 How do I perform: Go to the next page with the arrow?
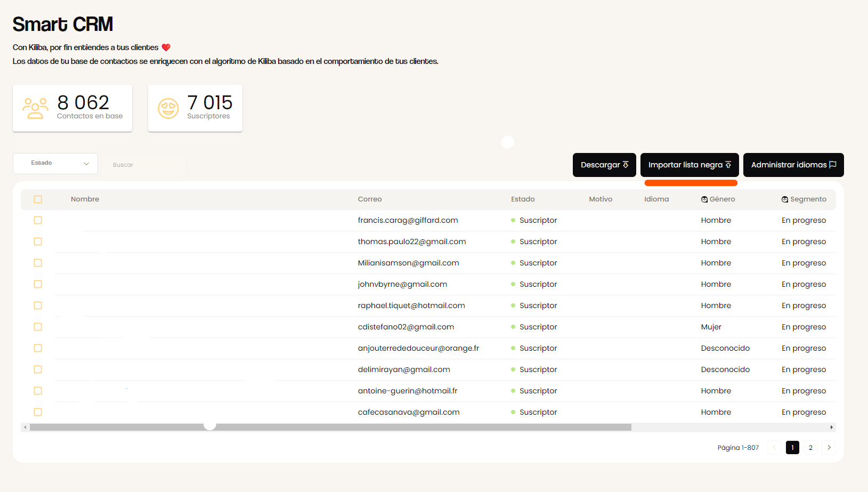[829, 447]
